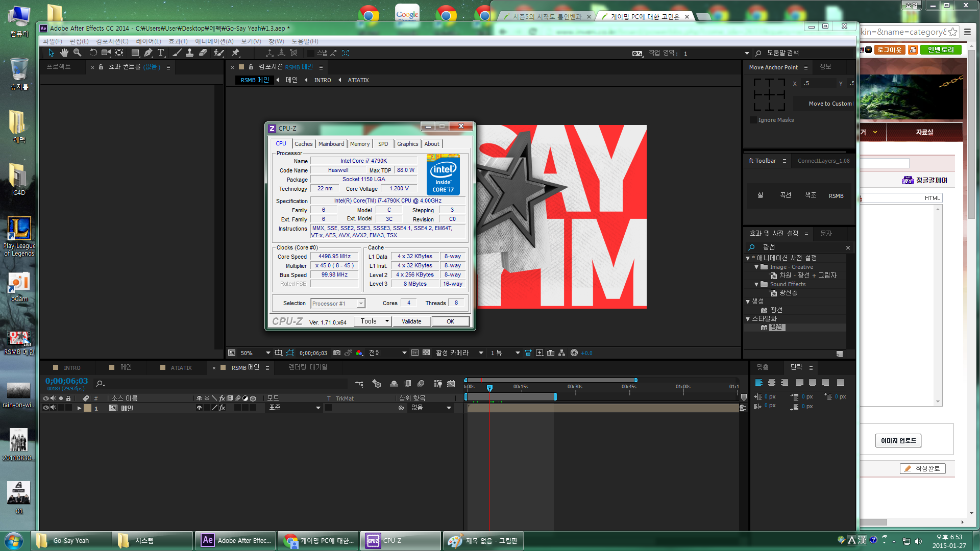Select the Type tool
Screen dimensions: 980x551
161,53
